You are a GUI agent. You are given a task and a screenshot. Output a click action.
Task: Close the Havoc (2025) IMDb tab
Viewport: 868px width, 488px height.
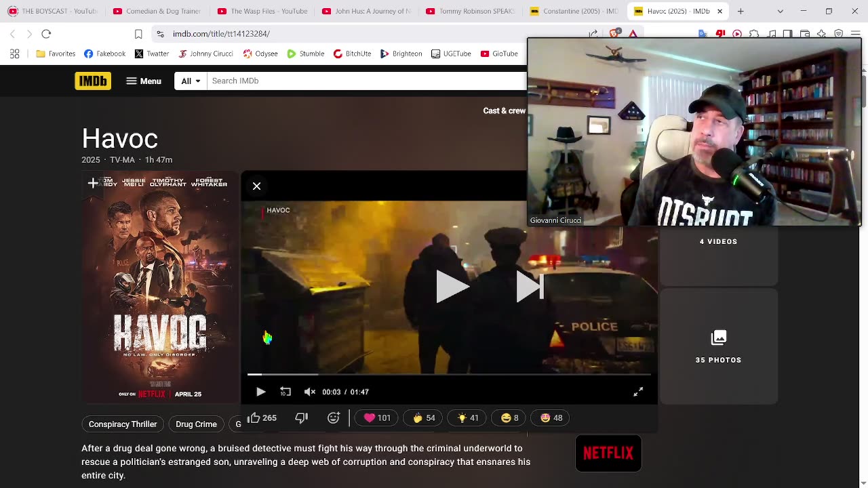click(x=719, y=11)
